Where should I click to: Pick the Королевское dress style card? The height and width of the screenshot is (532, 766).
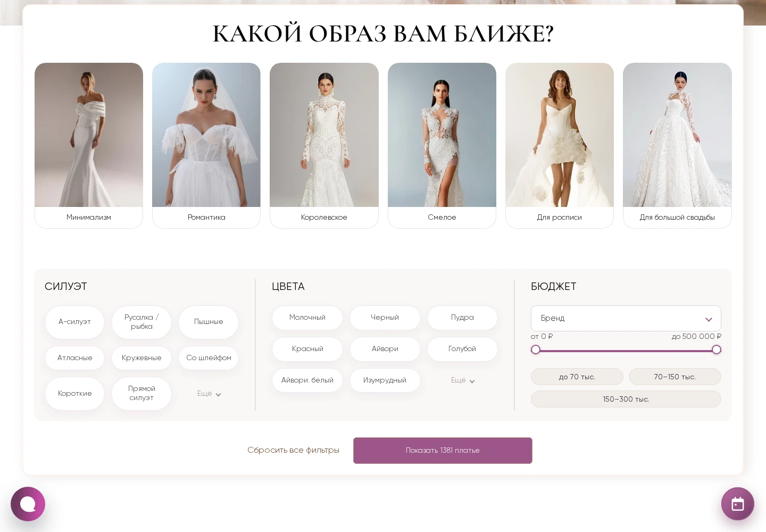click(x=324, y=146)
